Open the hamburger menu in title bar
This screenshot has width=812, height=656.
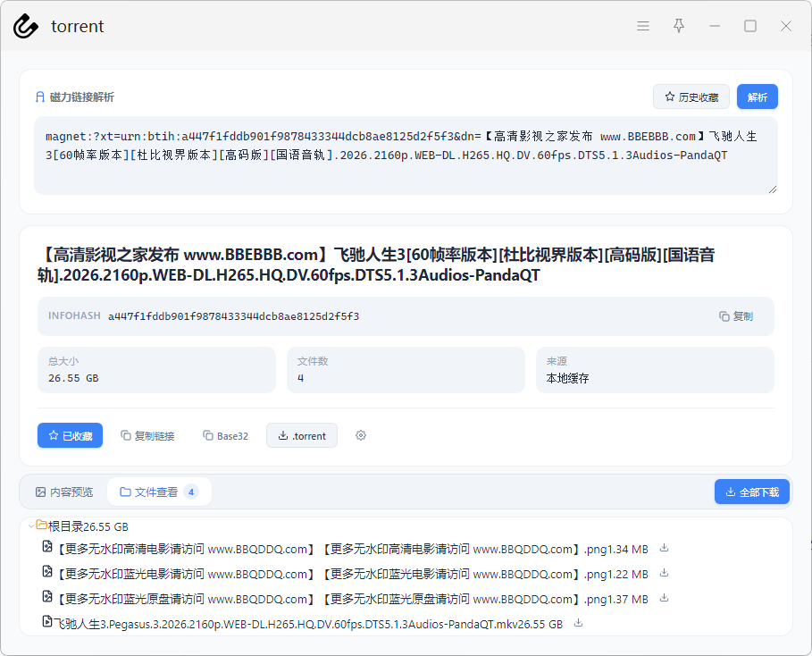tap(642, 26)
